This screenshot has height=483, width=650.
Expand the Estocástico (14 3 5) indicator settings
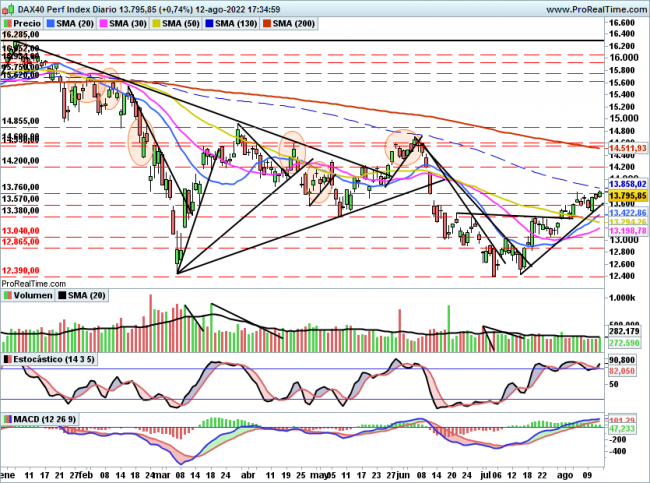pyautogui.click(x=48, y=357)
